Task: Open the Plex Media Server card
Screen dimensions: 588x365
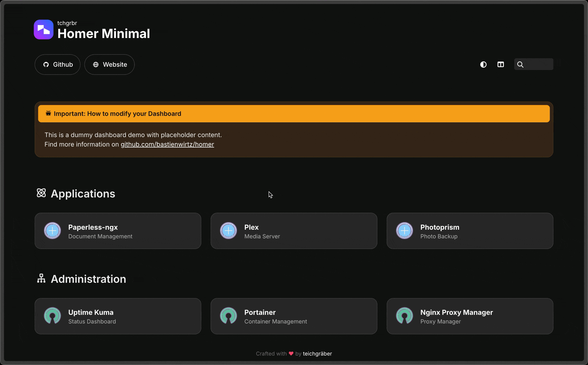Action: tap(294, 231)
